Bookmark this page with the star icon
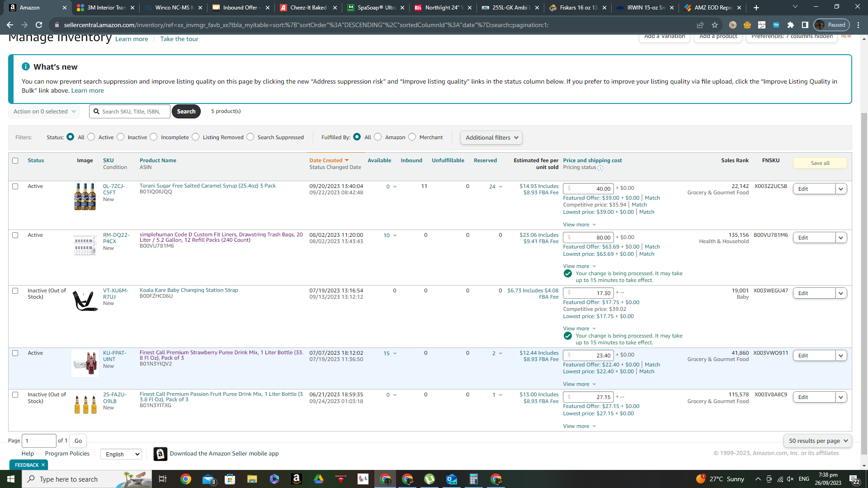Screen dimensions: 868x488 [715, 25]
